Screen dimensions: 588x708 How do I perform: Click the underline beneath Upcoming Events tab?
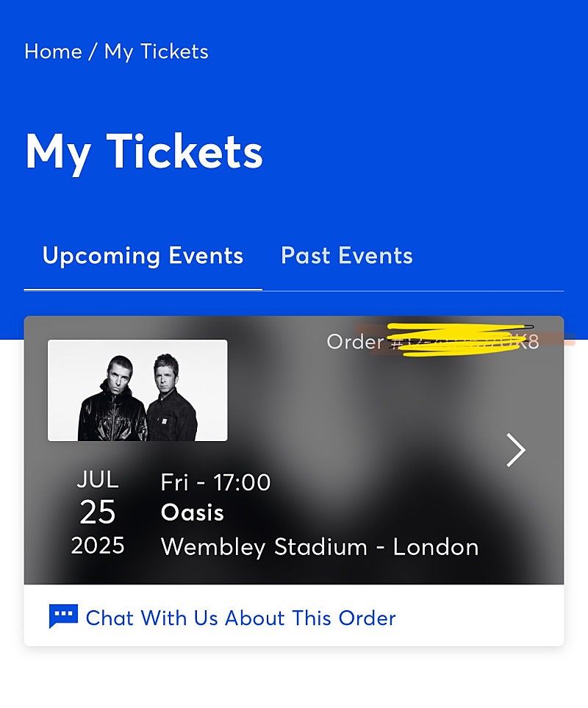(143, 290)
